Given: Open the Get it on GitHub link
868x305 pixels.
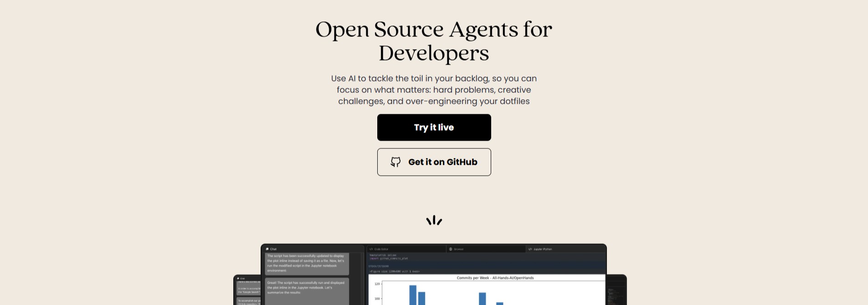Looking at the screenshot, I should 434,162.
